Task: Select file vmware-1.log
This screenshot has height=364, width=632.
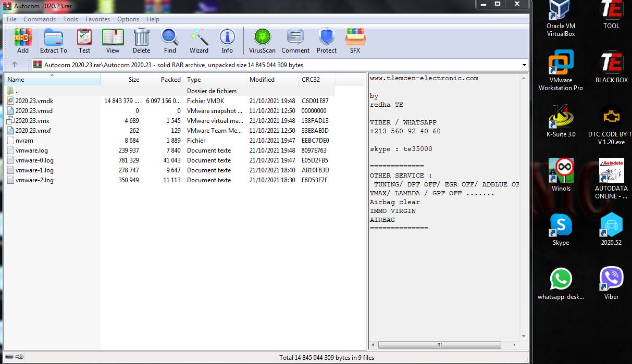Action: [169, 170]
